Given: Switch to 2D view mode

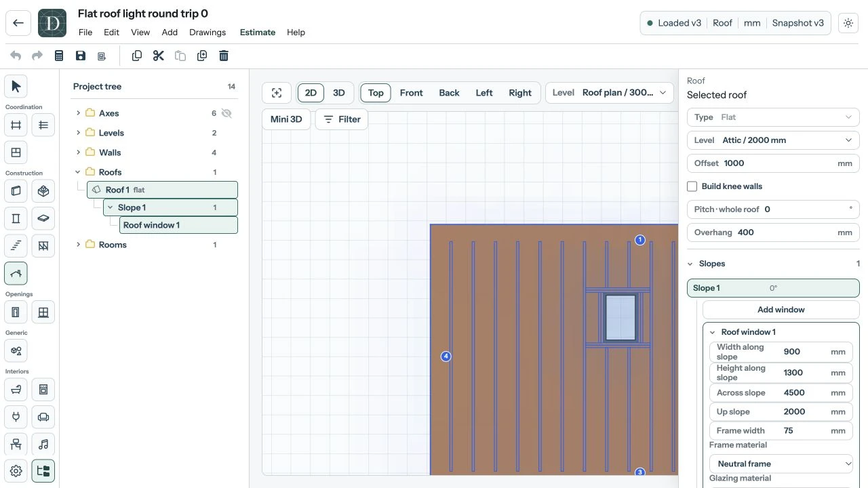Looking at the screenshot, I should tap(311, 93).
